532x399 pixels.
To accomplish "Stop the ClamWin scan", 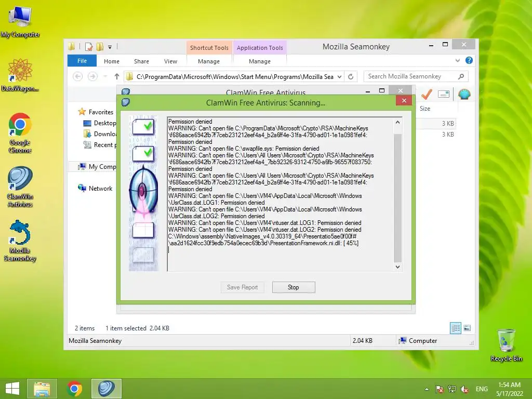I will tap(294, 287).
